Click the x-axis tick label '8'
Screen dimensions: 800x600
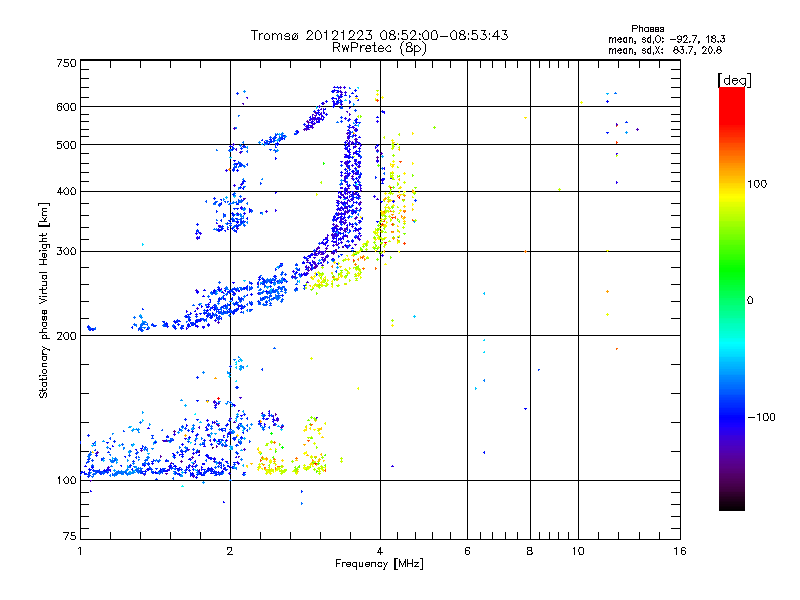pos(530,551)
